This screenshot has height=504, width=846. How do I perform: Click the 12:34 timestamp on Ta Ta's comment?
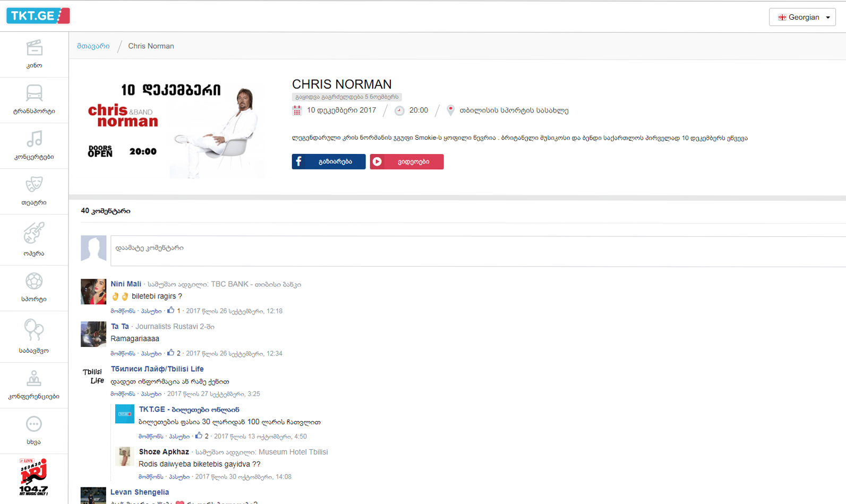234,354
